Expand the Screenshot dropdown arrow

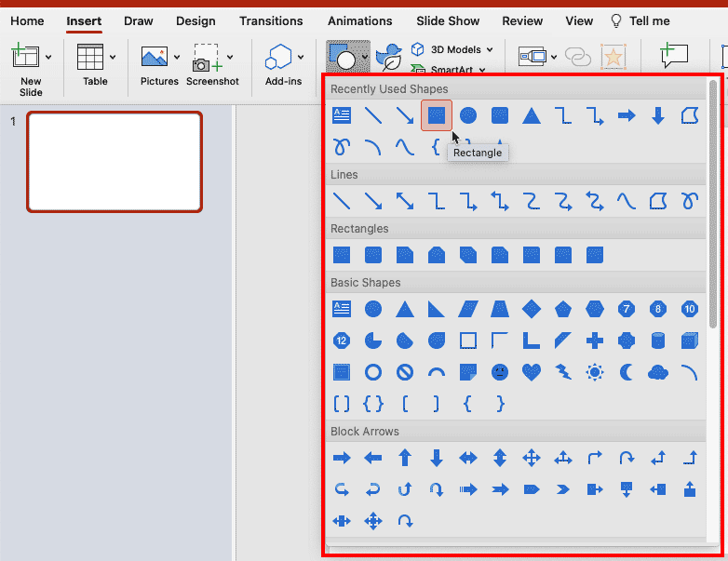point(230,57)
